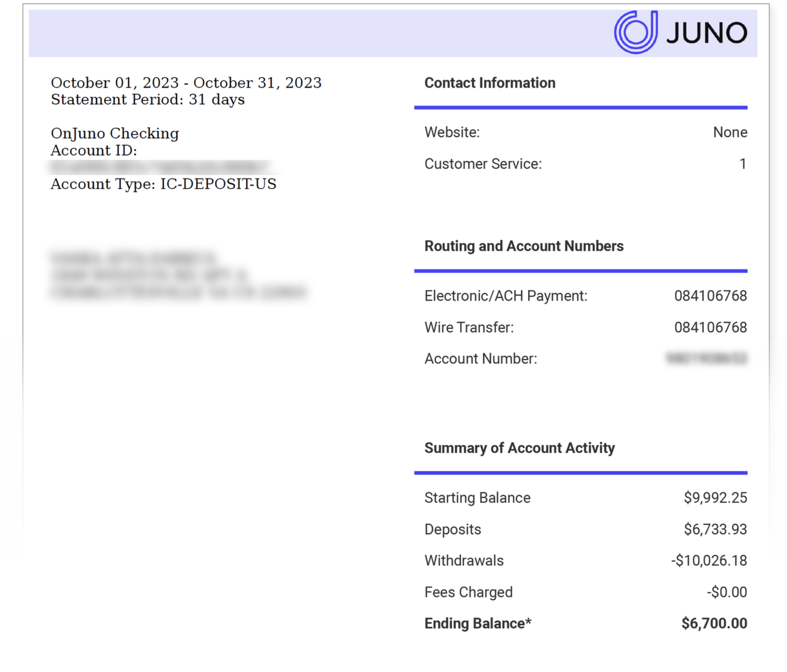Click the Account Type IC-DEPOSIT-US line
Image resolution: width=787 pixels, height=672 pixels.
pyautogui.click(x=164, y=184)
